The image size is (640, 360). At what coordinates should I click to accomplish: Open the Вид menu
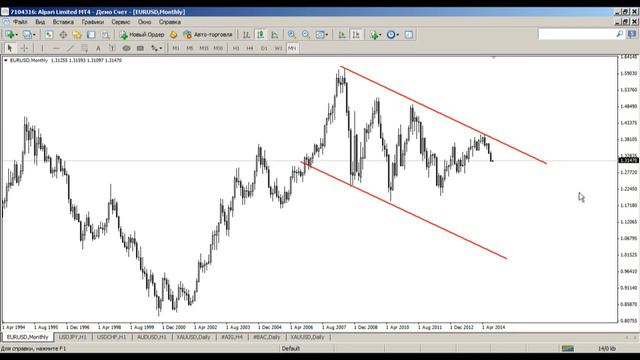pos(40,22)
